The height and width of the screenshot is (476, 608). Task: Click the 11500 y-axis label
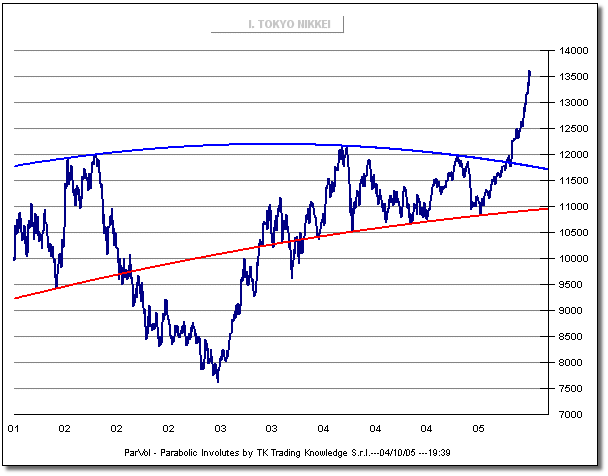(574, 180)
